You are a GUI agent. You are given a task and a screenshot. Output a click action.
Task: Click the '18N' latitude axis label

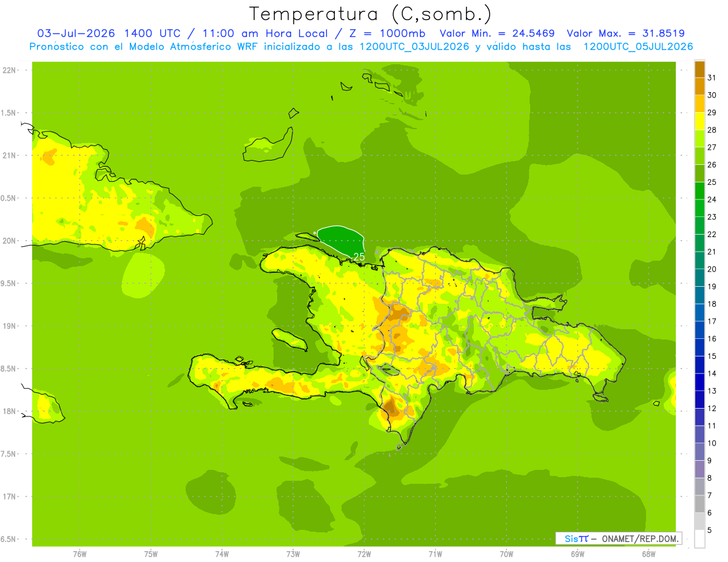(10, 411)
